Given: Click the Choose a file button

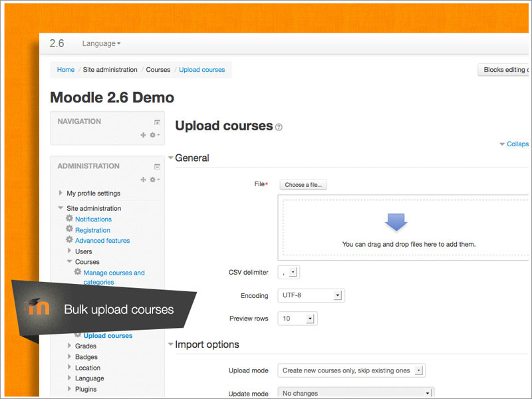Looking at the screenshot, I should (x=303, y=185).
